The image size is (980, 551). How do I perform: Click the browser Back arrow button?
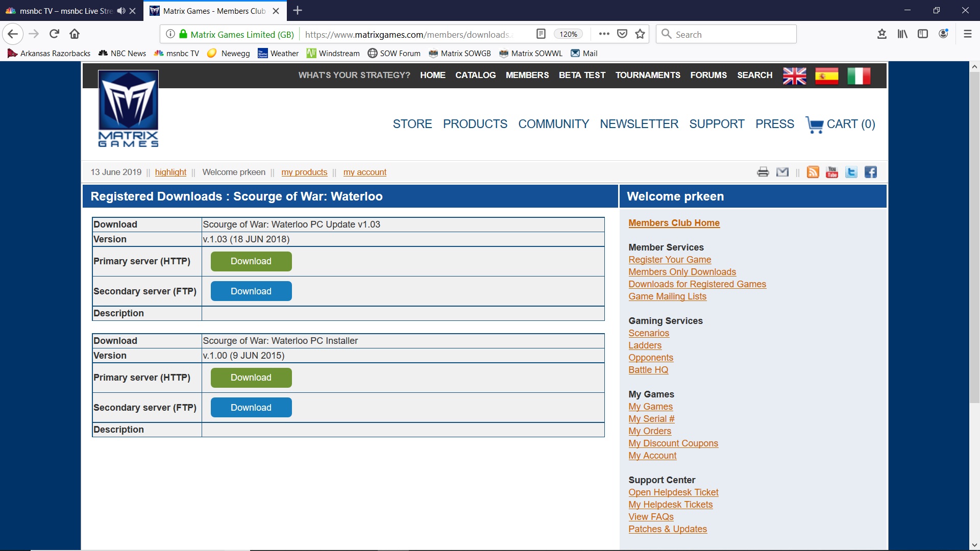click(x=13, y=34)
